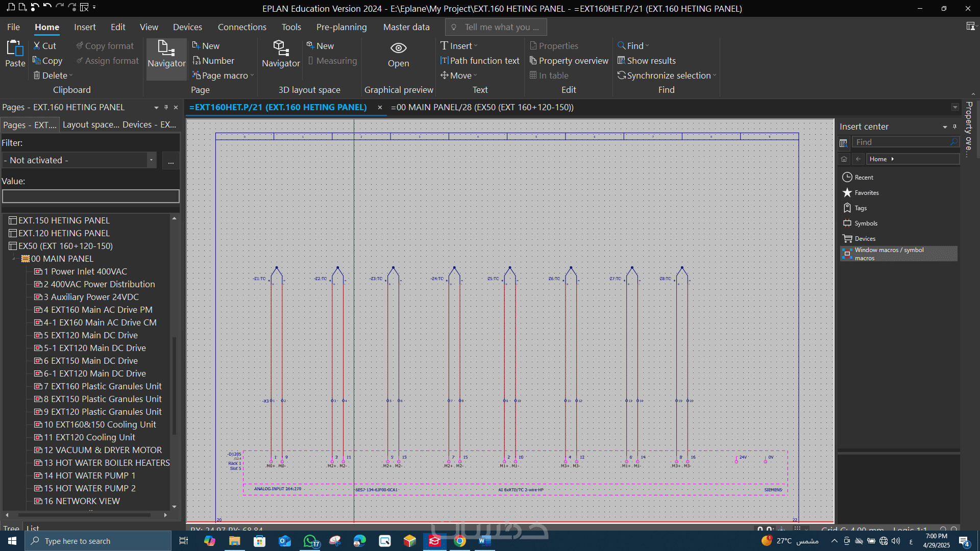The height and width of the screenshot is (551, 980).
Task: Open the Graphical preview eye icon
Action: coord(398,48)
